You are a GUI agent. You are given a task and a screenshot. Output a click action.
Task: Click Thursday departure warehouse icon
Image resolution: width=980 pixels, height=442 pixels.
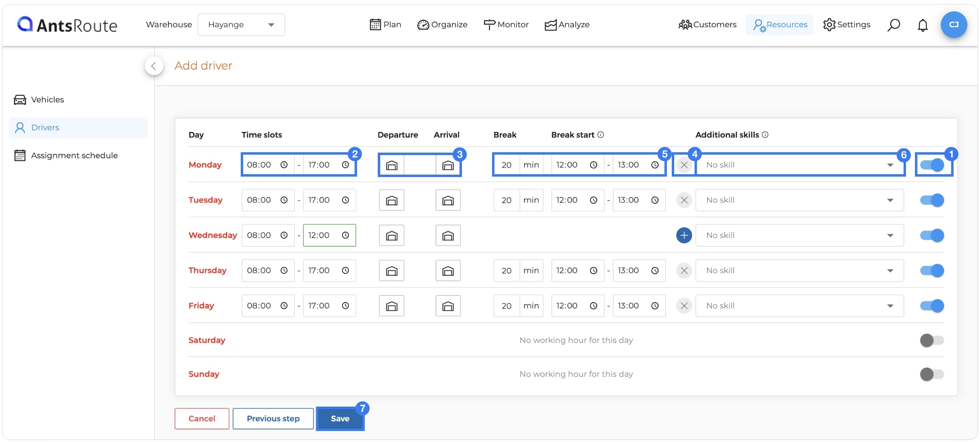tap(392, 271)
